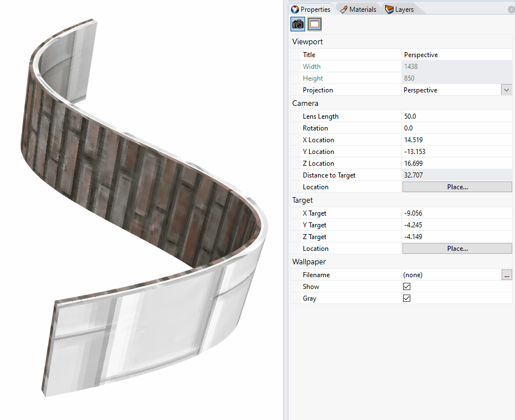Click Place for target location
Image resolution: width=515 pixels, height=420 pixels.
pos(457,248)
